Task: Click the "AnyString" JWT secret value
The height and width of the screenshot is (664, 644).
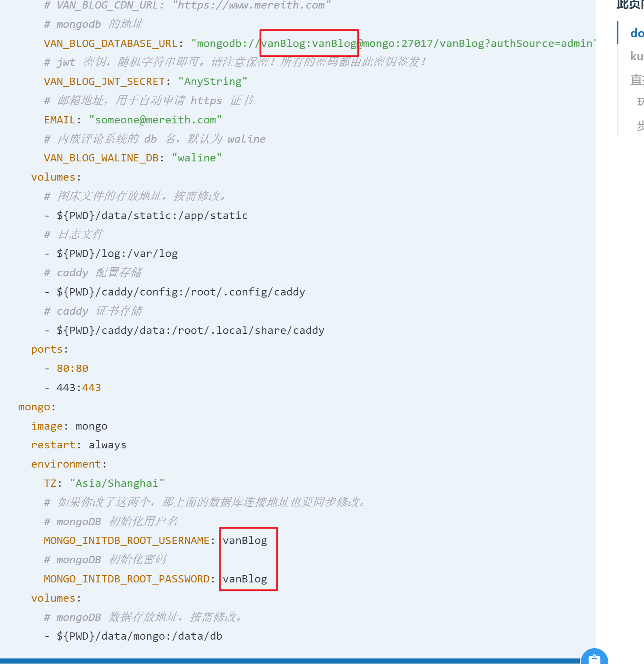Action: click(x=213, y=82)
